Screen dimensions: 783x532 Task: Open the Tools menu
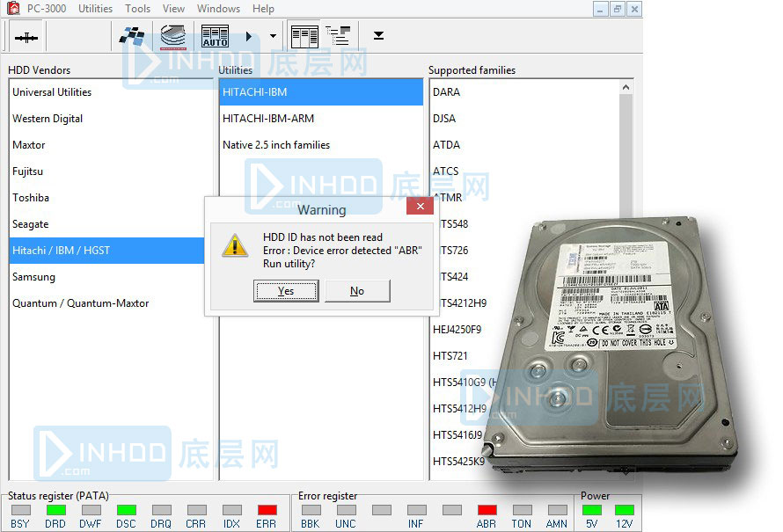[x=137, y=9]
